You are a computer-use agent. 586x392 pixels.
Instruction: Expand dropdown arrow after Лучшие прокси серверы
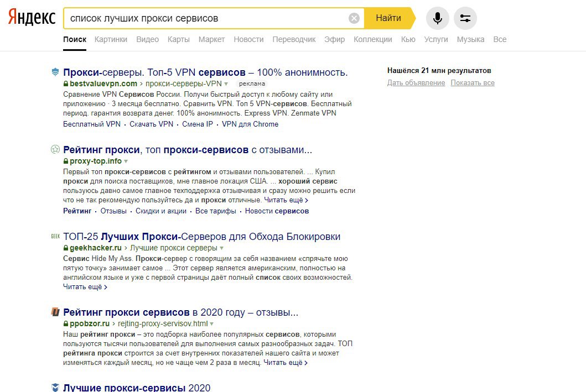222,248
